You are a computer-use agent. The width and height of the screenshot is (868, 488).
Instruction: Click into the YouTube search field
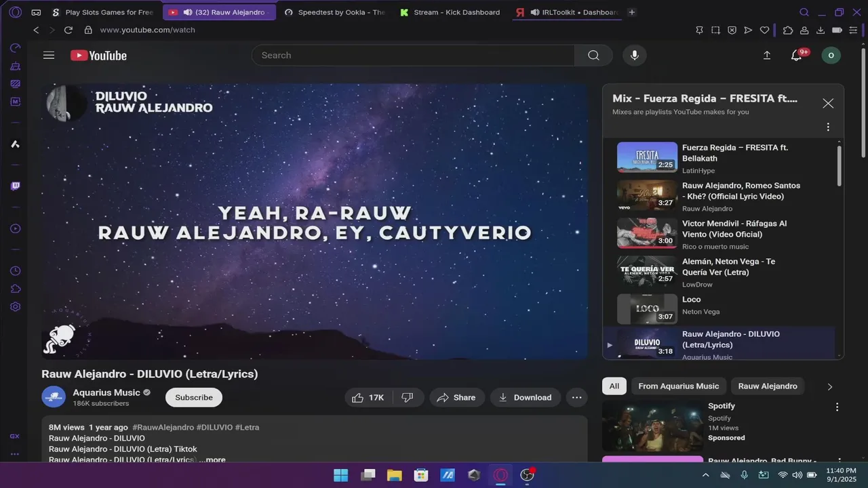coord(413,56)
